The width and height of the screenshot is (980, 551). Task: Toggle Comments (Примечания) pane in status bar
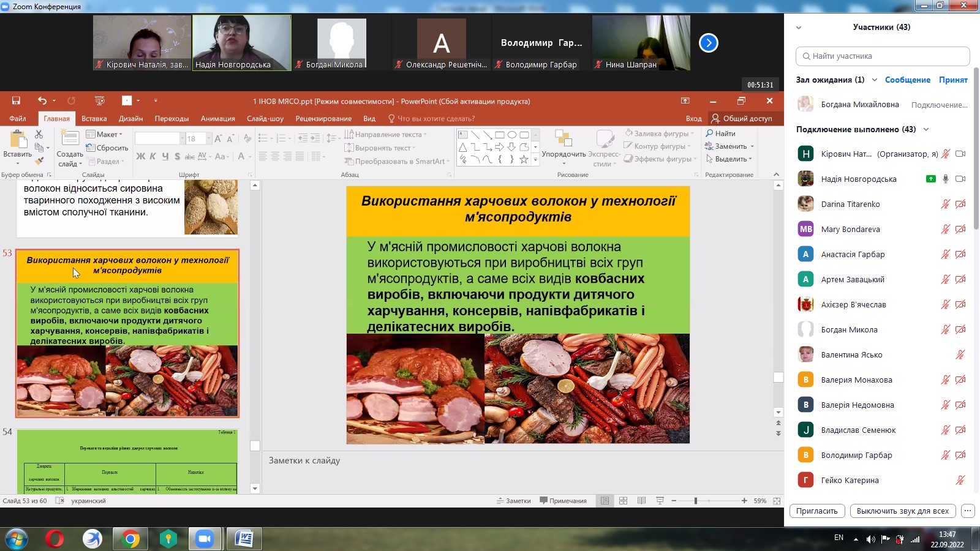(563, 501)
